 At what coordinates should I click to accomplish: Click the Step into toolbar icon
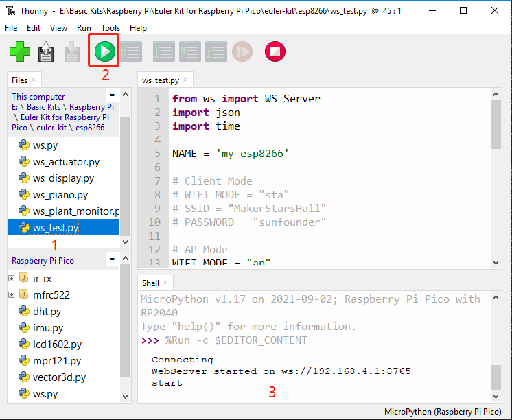coord(190,51)
